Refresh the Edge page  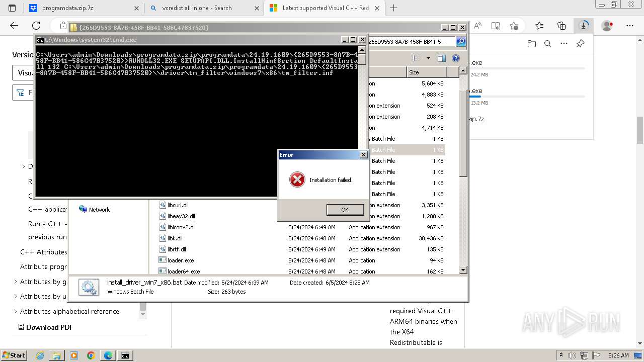36,26
